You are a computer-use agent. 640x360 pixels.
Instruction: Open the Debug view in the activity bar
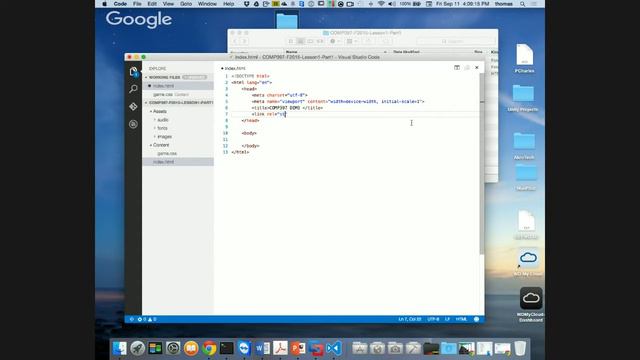[133, 124]
